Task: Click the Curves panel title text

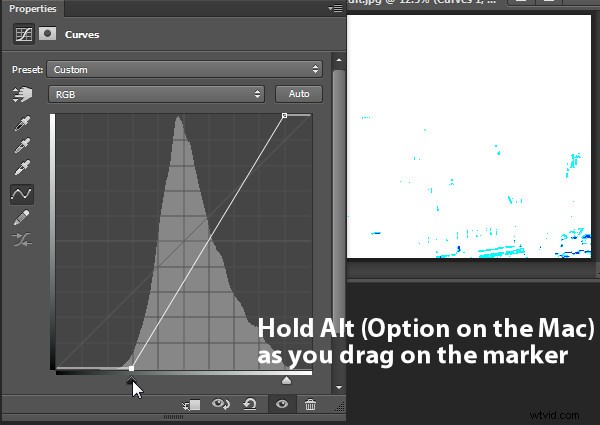Action: click(82, 34)
